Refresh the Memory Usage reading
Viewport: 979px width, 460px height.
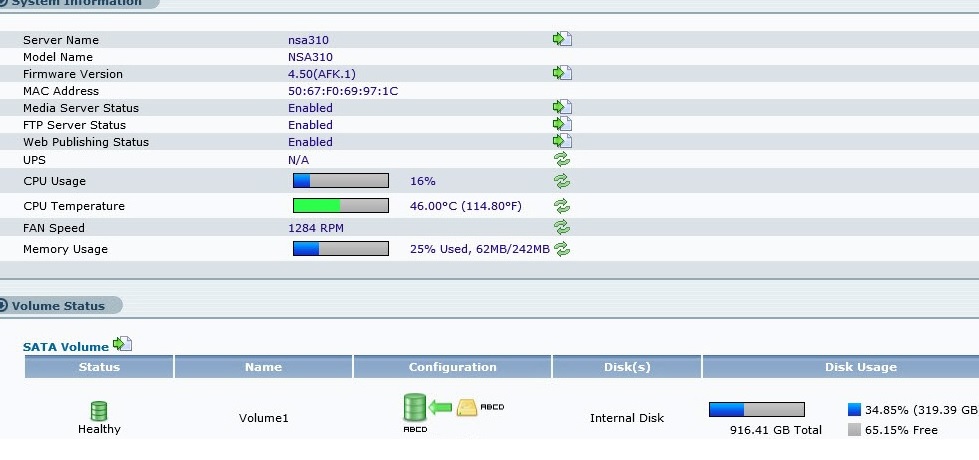562,249
